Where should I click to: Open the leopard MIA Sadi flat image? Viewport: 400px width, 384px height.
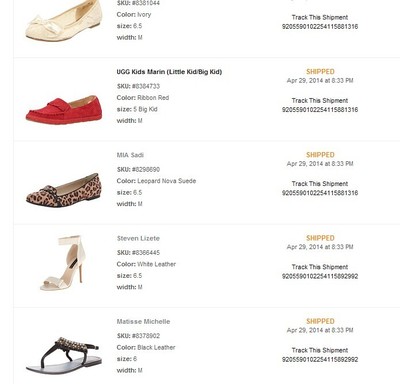[64, 190]
